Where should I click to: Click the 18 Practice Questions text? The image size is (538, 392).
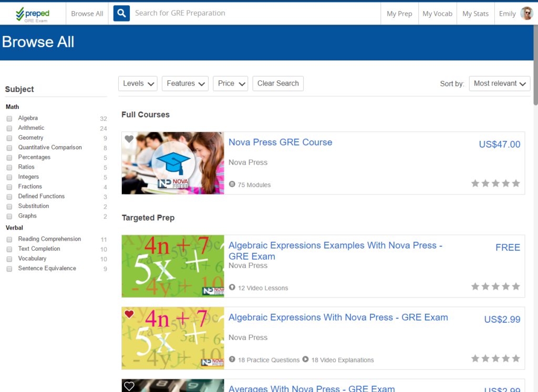coord(268,360)
